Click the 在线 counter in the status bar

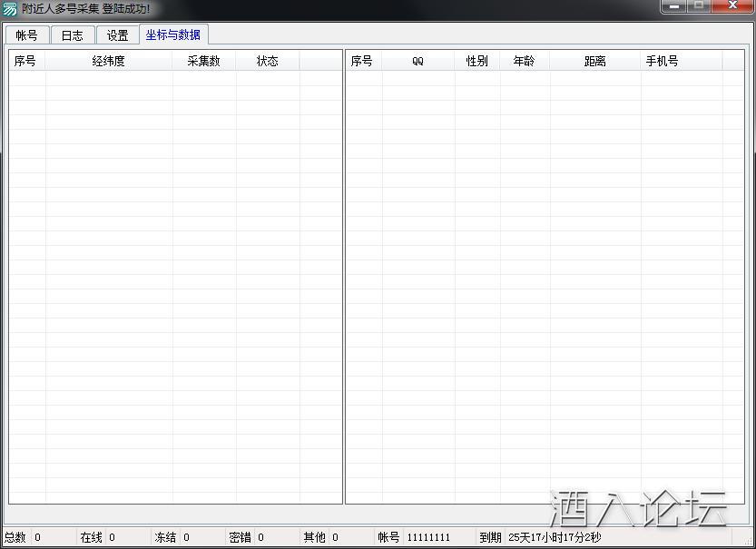coord(98,537)
